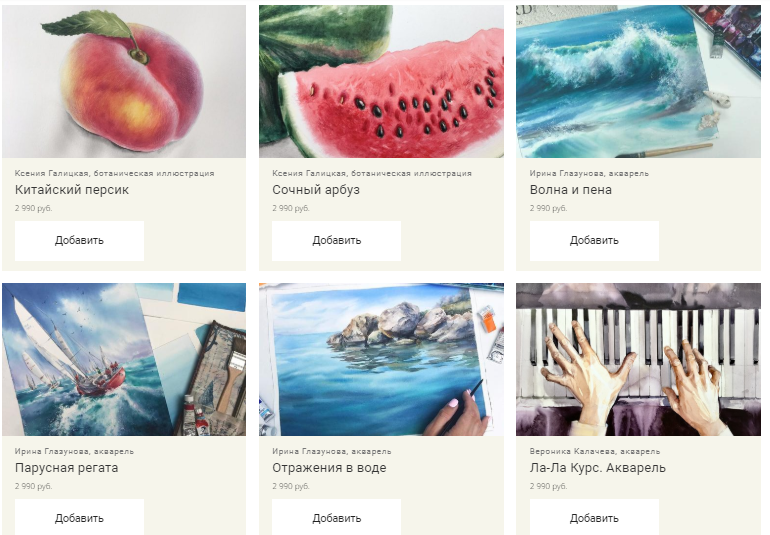Image resolution: width=770 pixels, height=535 pixels.
Task: Add Сочный арбуз with Добавить button
Action: [336, 241]
